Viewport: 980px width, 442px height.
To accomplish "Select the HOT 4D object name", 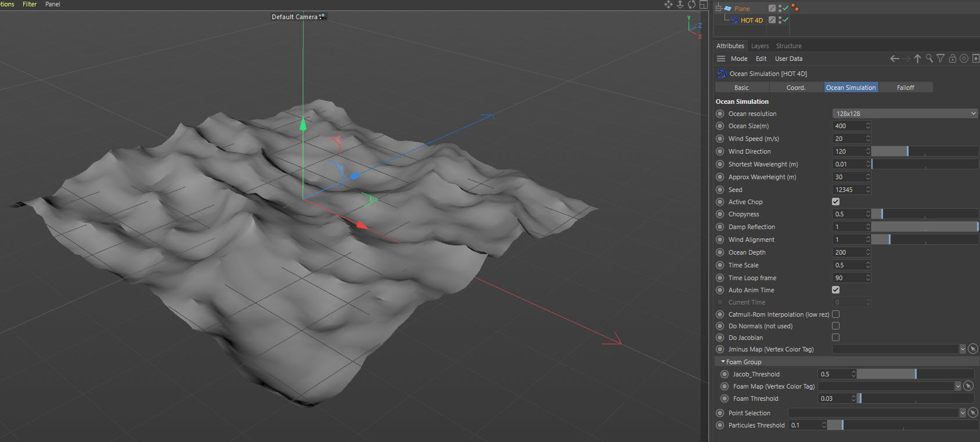I will tap(751, 20).
